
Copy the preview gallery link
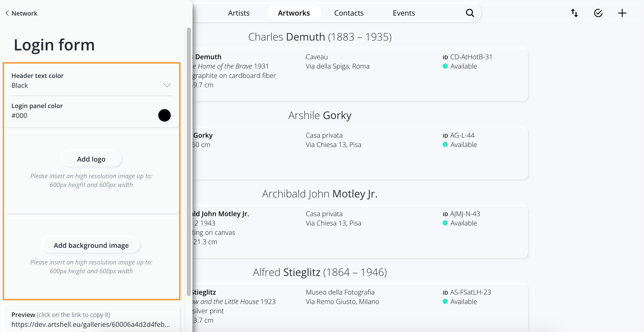pos(91,324)
